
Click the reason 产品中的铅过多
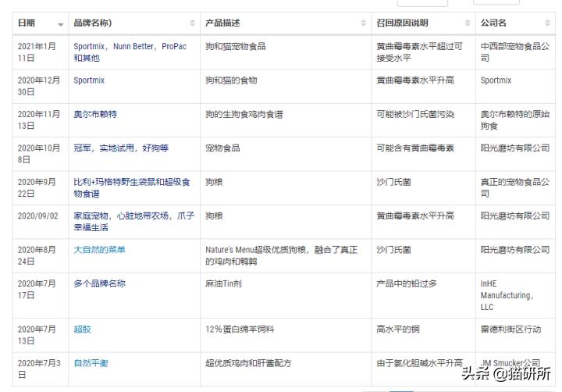pos(407,283)
